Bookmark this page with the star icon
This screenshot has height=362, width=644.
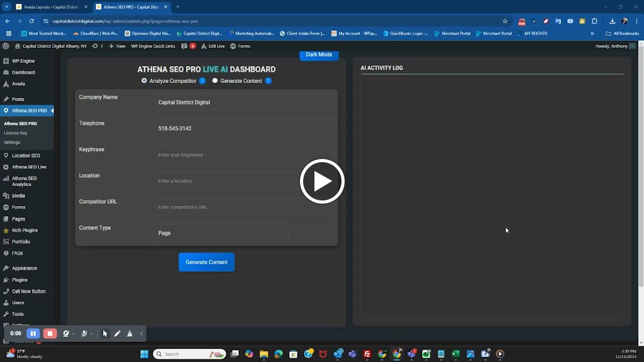point(505,21)
